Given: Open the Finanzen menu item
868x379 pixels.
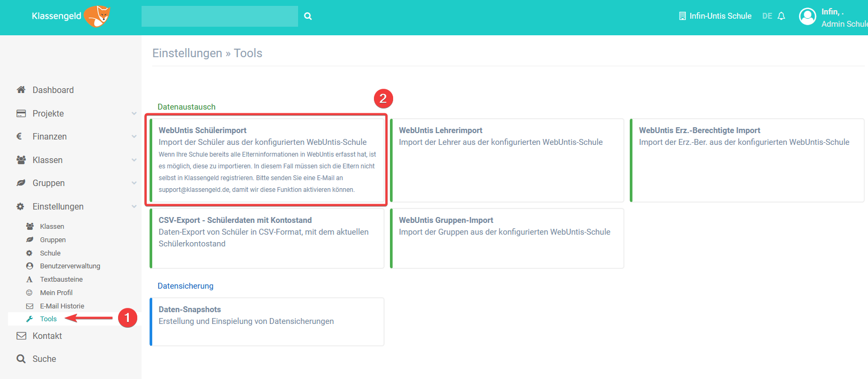Looking at the screenshot, I should tap(50, 136).
